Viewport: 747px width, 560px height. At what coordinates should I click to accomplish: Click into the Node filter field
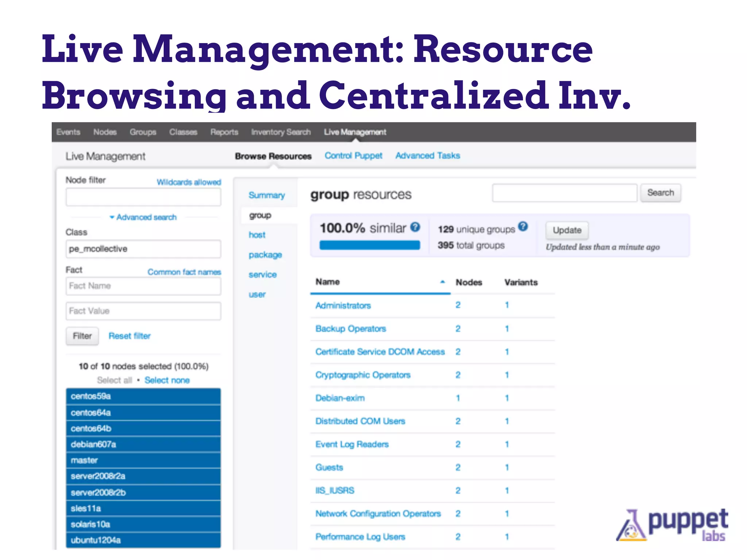tap(143, 197)
